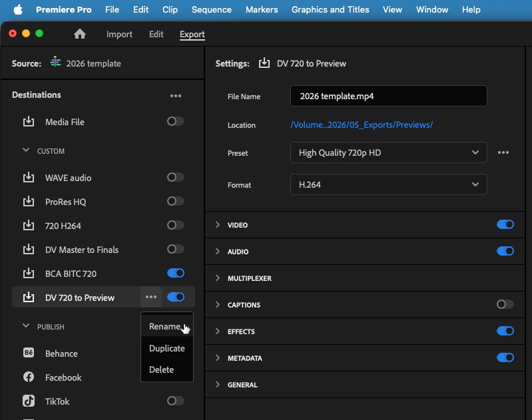Select the 720 H264 destination row
Viewport: 532px width, 420px height.
point(103,225)
